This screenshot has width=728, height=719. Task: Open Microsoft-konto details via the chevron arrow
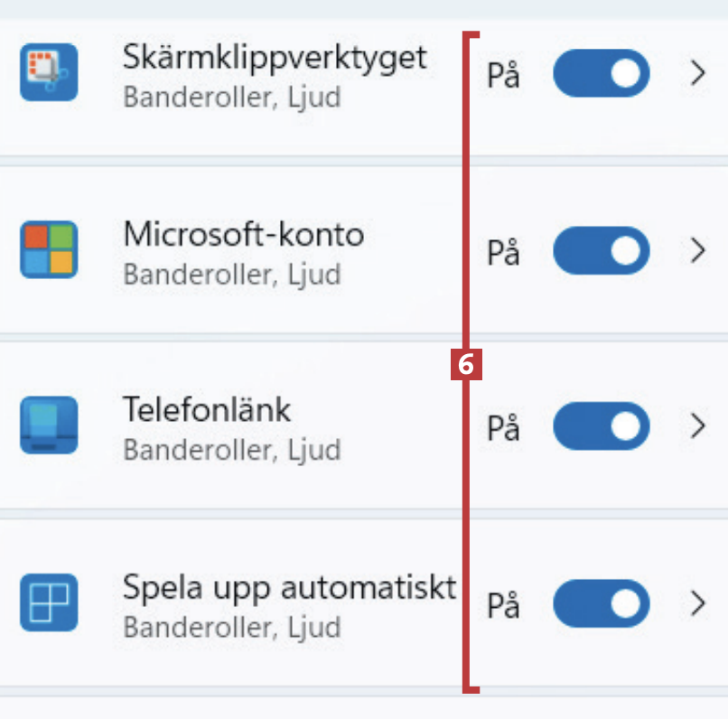tap(696, 251)
